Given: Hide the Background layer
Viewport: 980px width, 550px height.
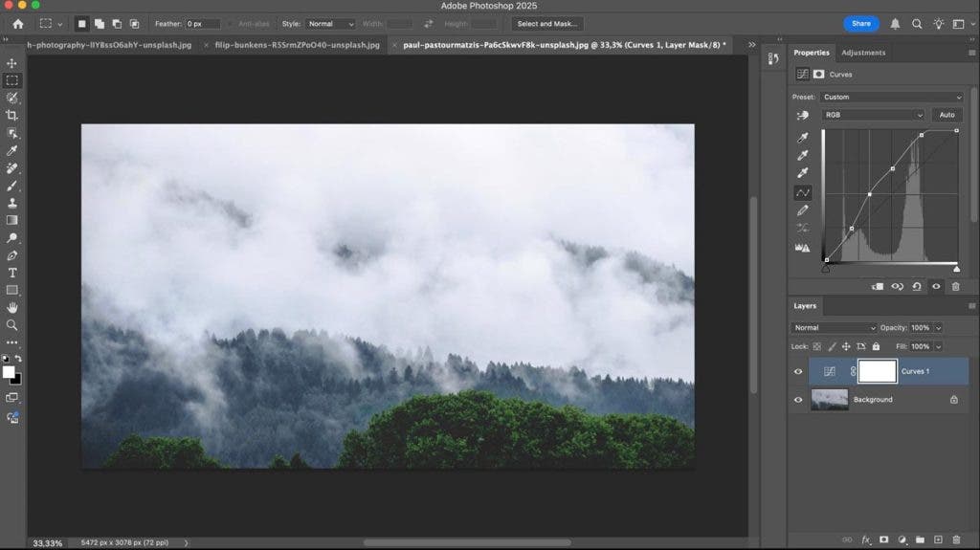Looking at the screenshot, I should point(798,400).
